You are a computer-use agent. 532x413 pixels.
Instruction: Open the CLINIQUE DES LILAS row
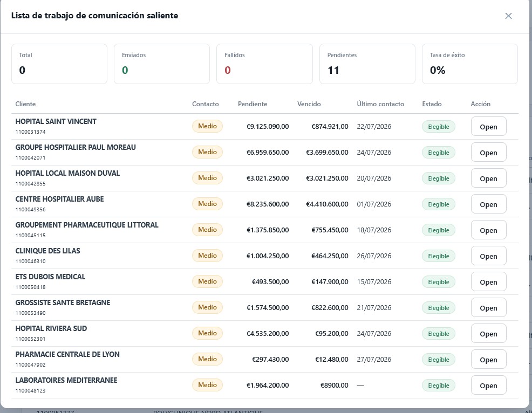489,256
